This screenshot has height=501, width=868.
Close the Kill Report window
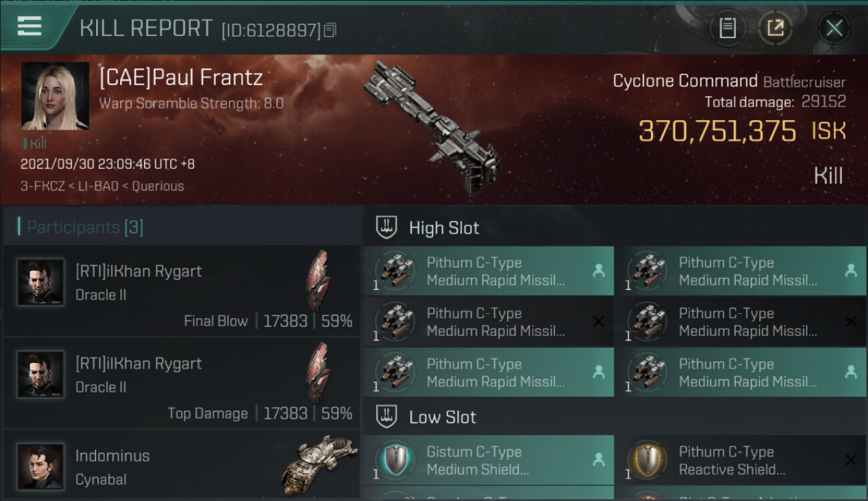833,28
